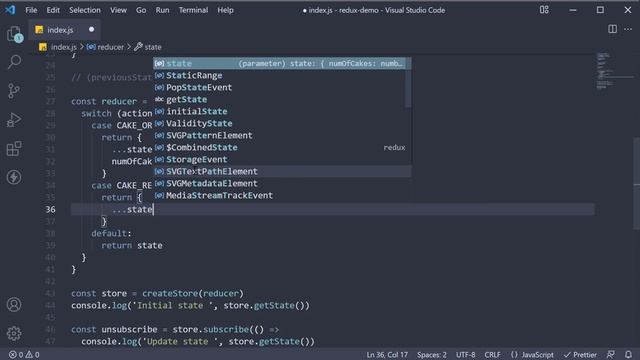Choose the MediaStreamTrackEvent suggestion
This screenshot has width=640, height=360.
click(282, 196)
